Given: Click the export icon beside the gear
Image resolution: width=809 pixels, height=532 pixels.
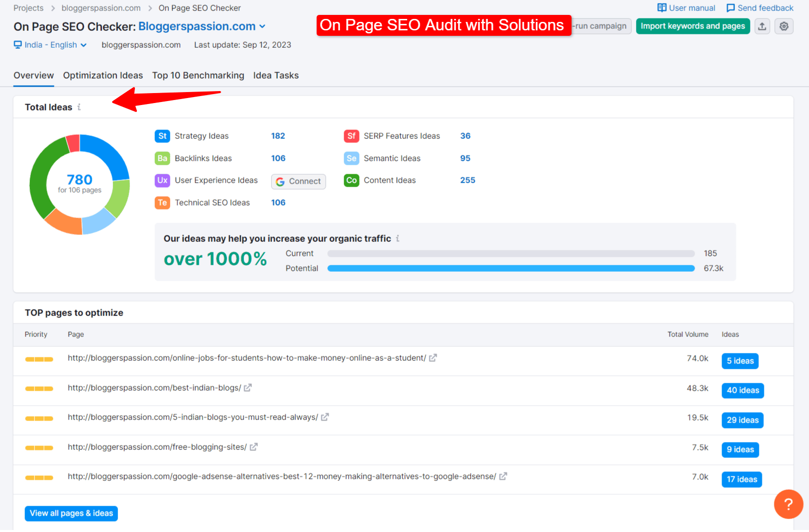Looking at the screenshot, I should click(x=762, y=26).
